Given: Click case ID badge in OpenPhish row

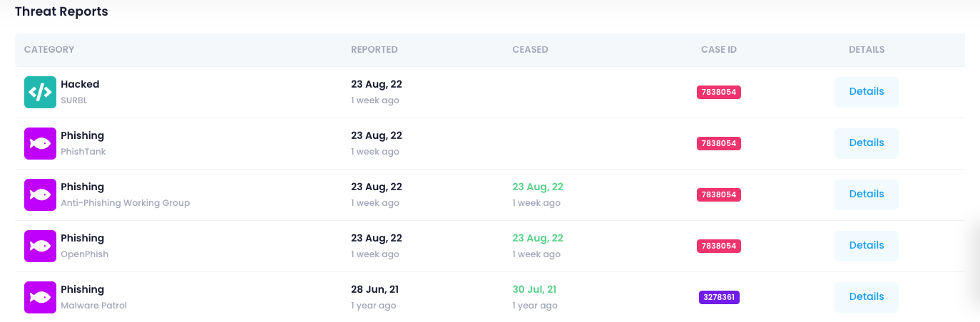Looking at the screenshot, I should 719,246.
